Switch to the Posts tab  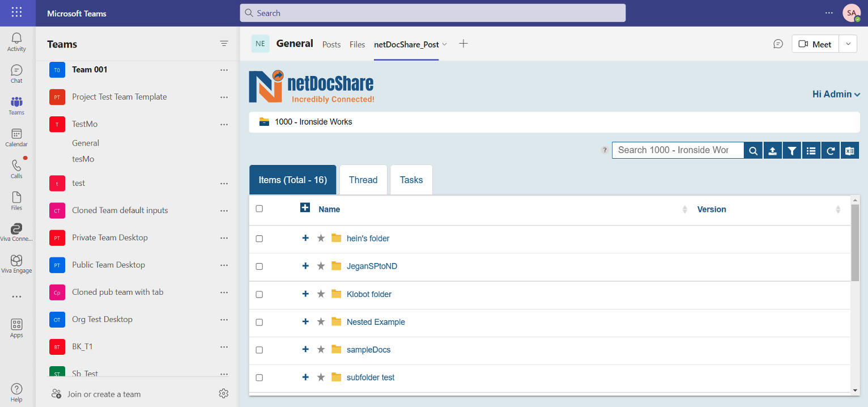331,44
